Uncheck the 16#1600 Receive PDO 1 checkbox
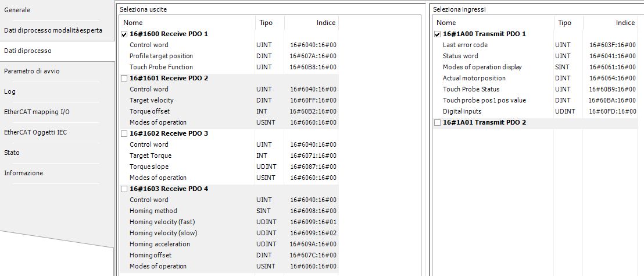 124,34
